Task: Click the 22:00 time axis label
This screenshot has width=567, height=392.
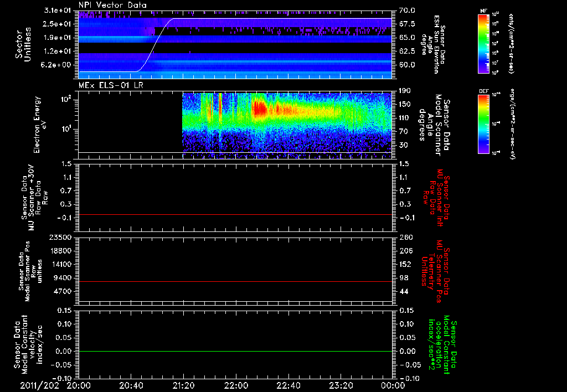Action: (236, 385)
